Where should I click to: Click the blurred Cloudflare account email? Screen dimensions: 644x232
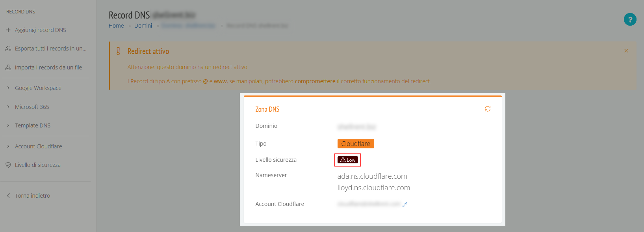coord(369,204)
